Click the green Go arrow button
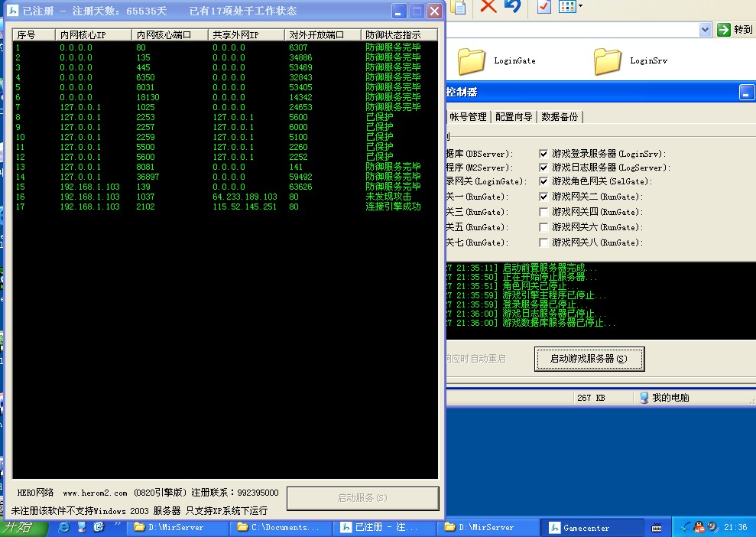 point(724,29)
